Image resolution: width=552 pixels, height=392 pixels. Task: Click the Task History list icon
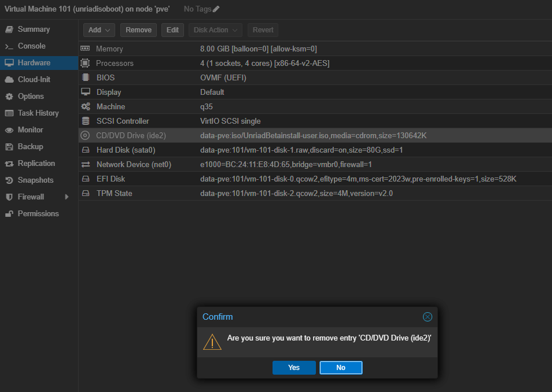[x=9, y=113]
